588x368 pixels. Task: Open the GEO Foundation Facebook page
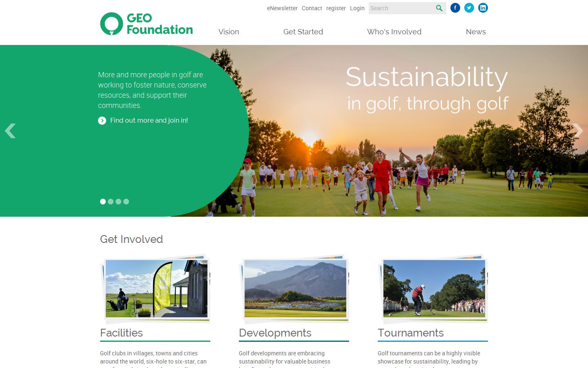click(x=455, y=7)
